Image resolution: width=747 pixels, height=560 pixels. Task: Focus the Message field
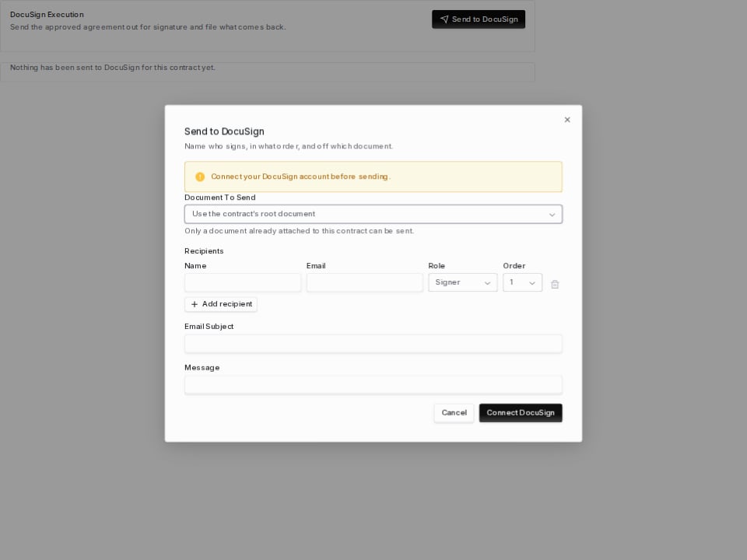point(373,385)
